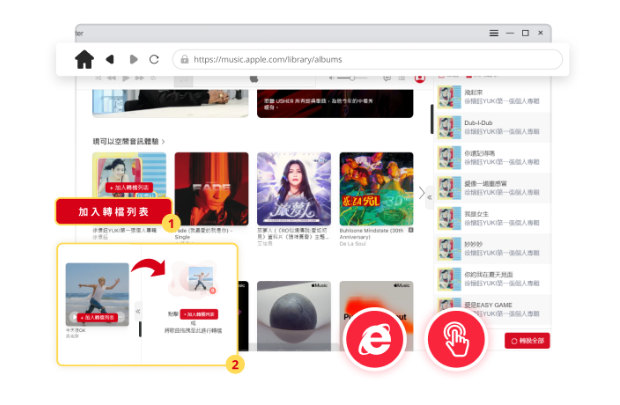Screen dimensions: 620x405
Task: Open the USHER dark banner card
Action: pyautogui.click(x=335, y=103)
